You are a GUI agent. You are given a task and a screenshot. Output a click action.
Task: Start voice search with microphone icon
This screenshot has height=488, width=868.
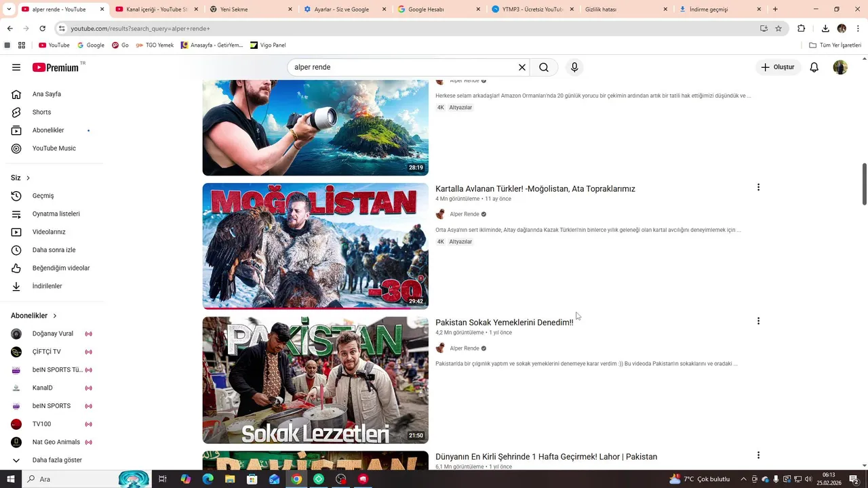point(574,67)
